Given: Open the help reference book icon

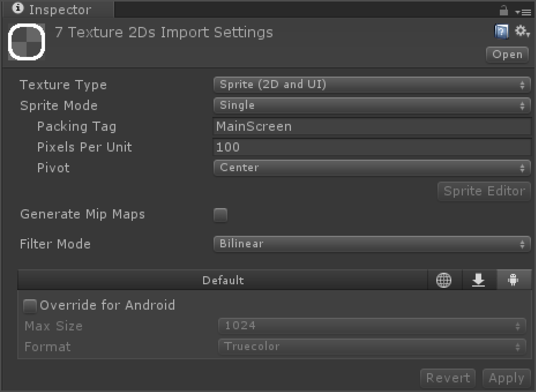Looking at the screenshot, I should click(x=501, y=32).
